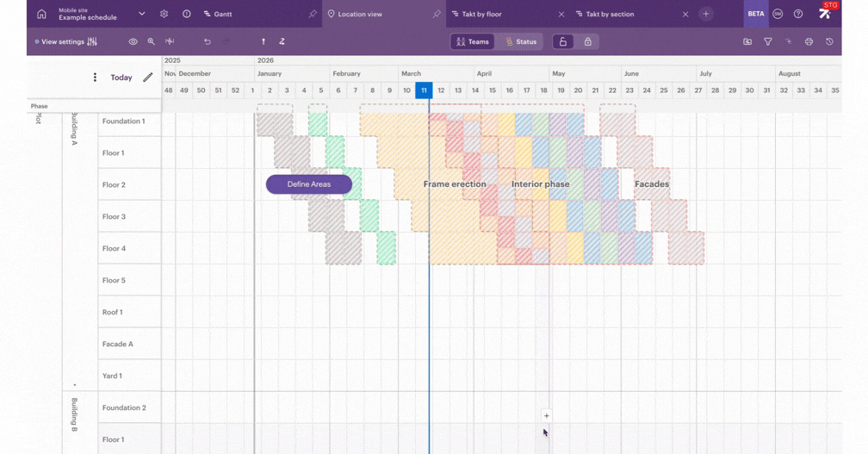Click the pencil edit icon beside Today

pos(148,78)
